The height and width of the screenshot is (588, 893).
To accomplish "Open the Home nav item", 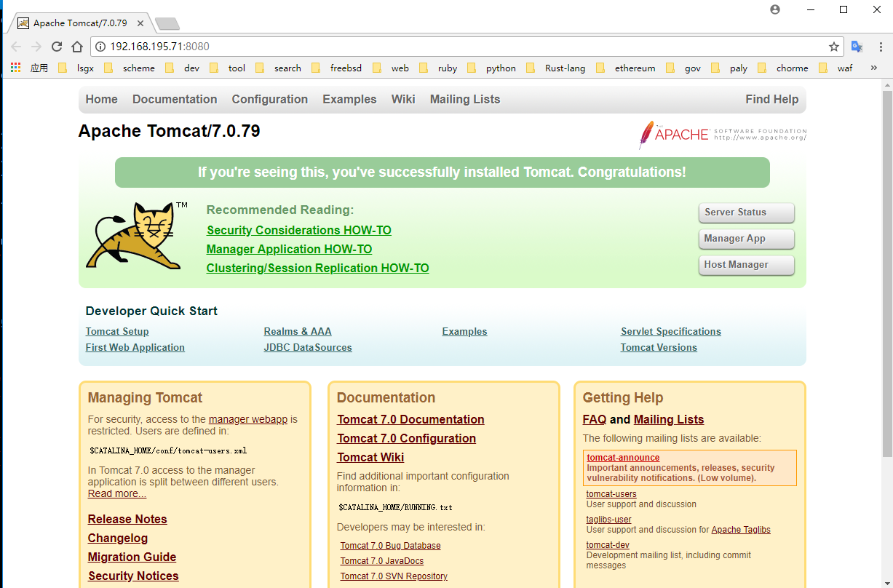I will (101, 100).
